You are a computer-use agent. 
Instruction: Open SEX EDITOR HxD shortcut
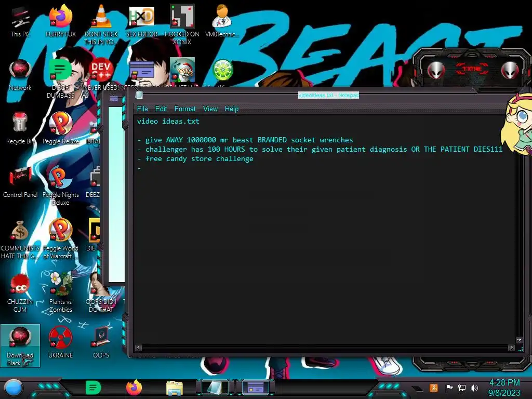[x=141, y=21]
